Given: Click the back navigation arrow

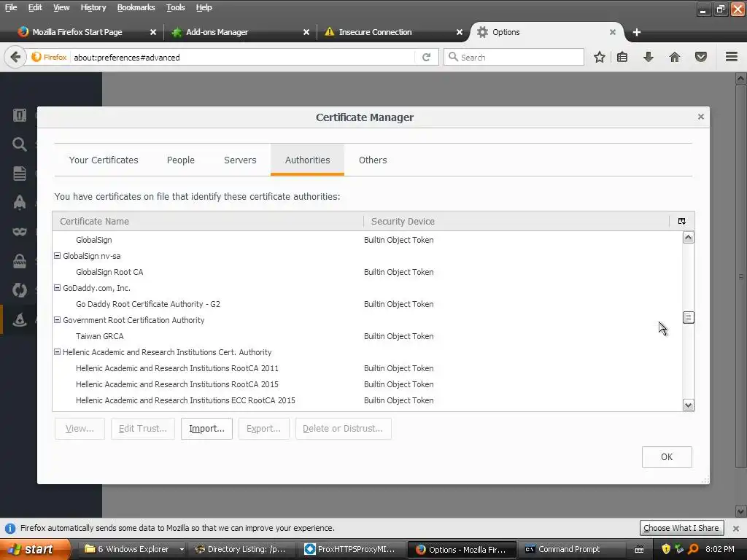Looking at the screenshot, I should pos(15,57).
